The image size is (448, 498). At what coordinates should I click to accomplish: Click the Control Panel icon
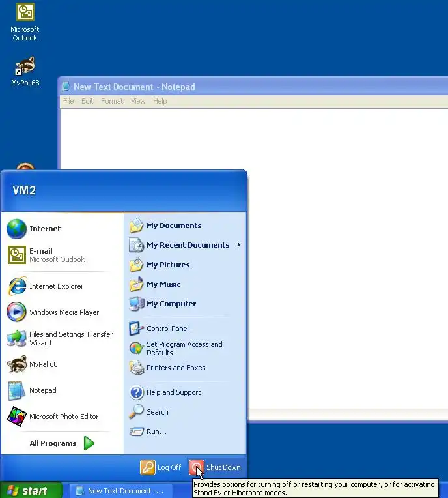(x=137, y=329)
